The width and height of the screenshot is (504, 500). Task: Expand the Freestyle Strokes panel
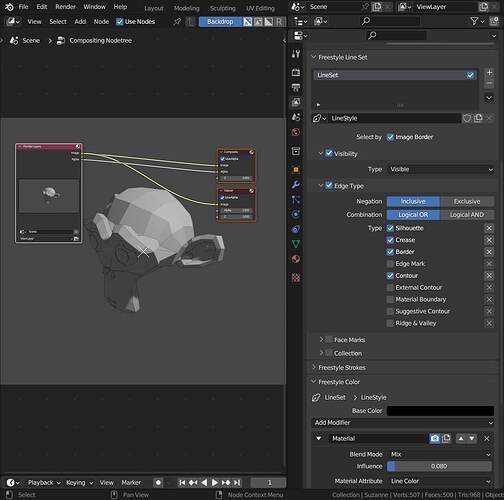314,367
